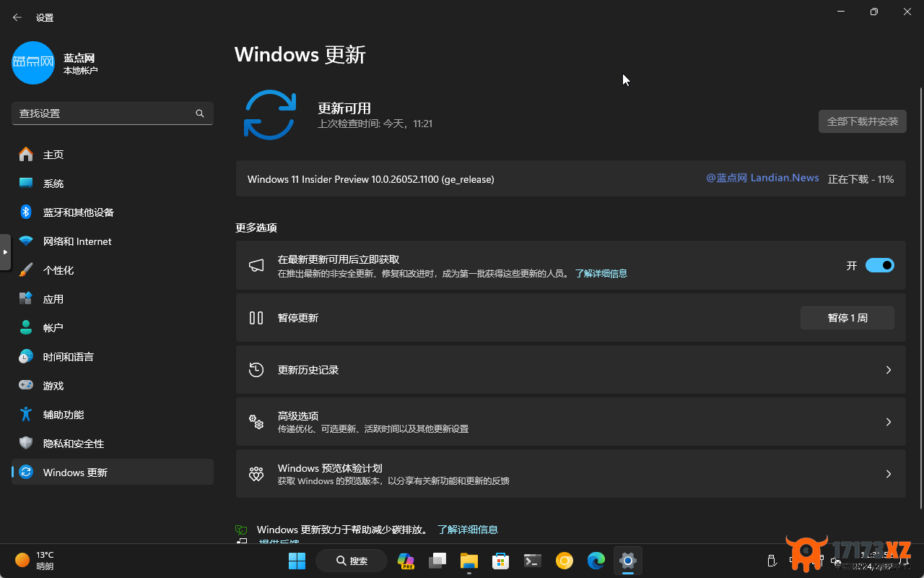Click the 暂停 1 周 button
The width and height of the screenshot is (924, 578).
click(847, 318)
